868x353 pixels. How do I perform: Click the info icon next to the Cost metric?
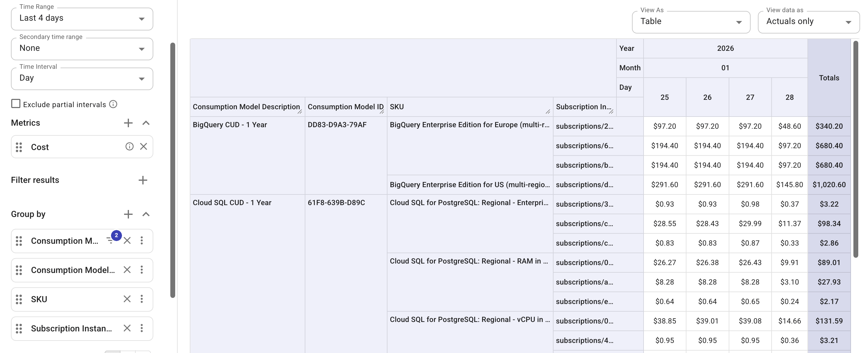coord(129,147)
